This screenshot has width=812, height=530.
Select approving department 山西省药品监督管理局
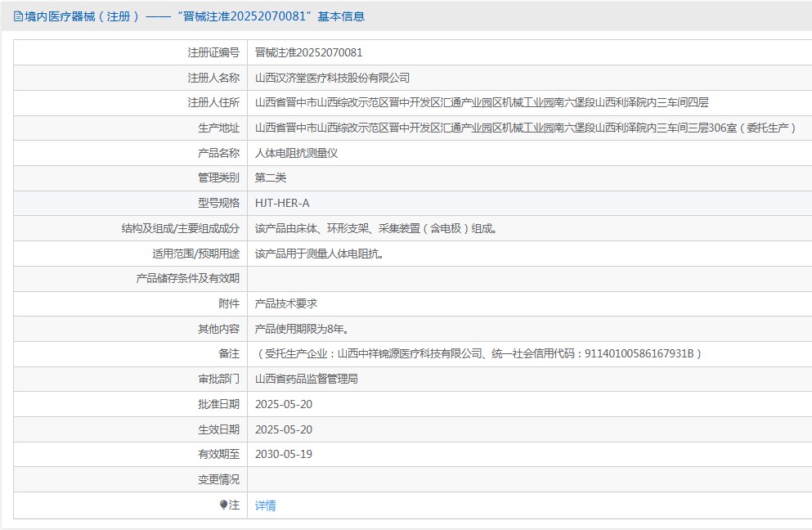306,379
